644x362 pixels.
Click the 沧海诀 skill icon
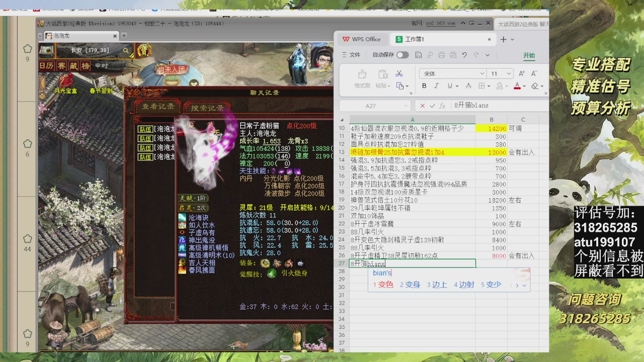tap(182, 218)
